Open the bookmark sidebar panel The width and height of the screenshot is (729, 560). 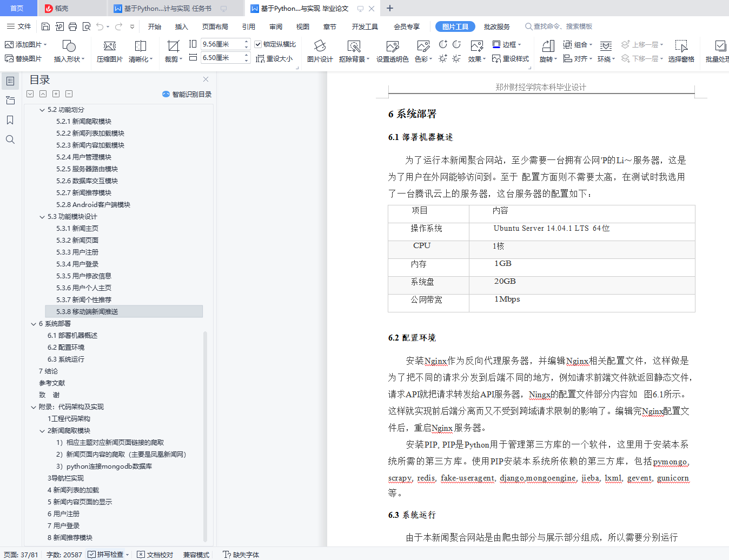pyautogui.click(x=10, y=120)
